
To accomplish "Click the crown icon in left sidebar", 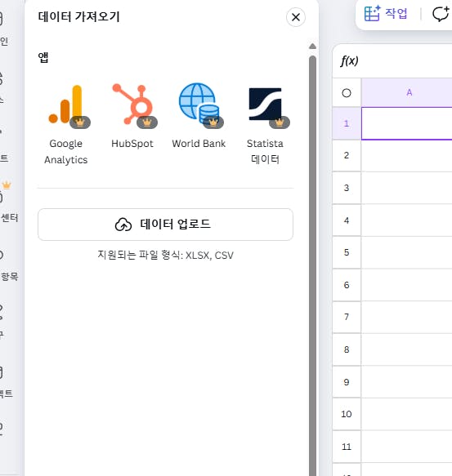I will (x=7, y=185).
